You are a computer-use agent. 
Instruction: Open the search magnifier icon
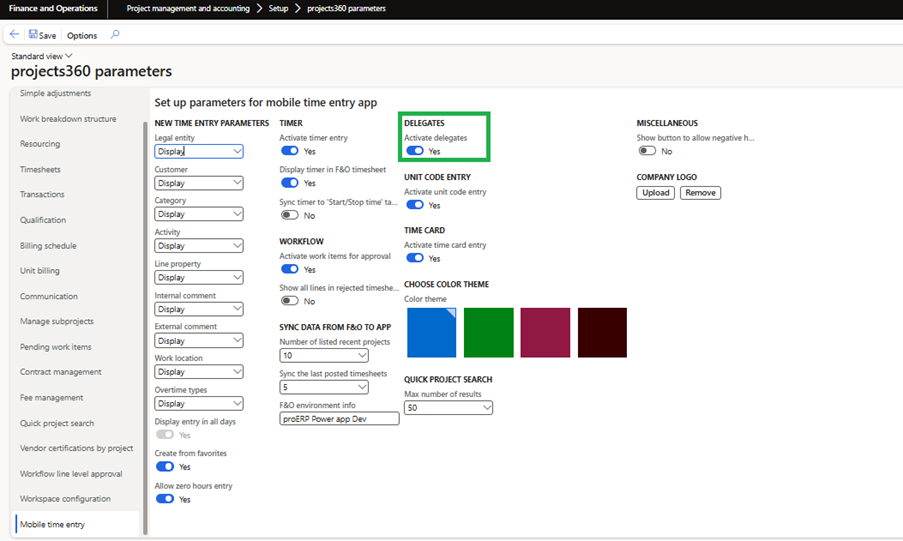[115, 35]
